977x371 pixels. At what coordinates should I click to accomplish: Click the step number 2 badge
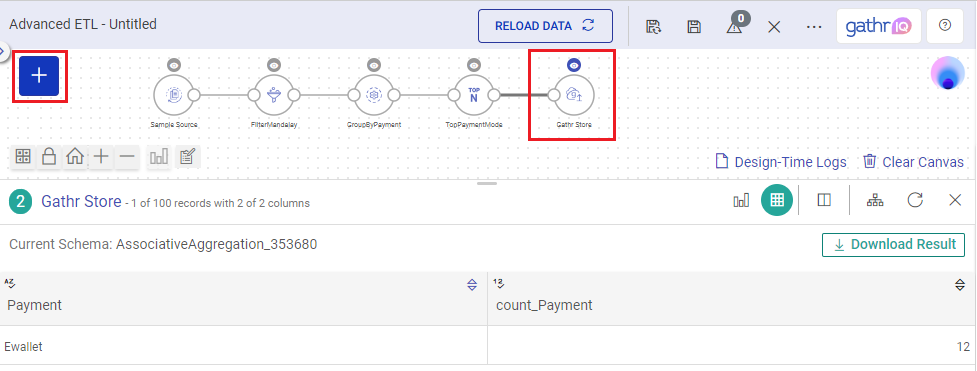click(x=21, y=202)
